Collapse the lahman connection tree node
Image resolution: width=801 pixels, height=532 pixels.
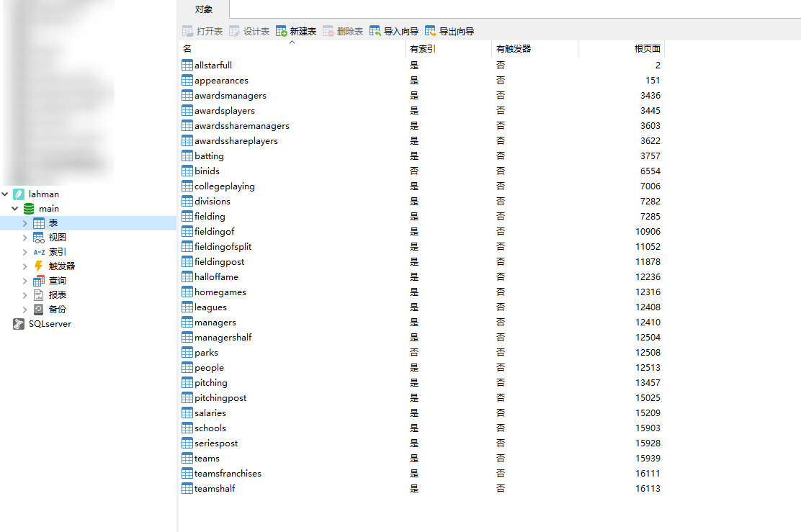pyautogui.click(x=5, y=194)
